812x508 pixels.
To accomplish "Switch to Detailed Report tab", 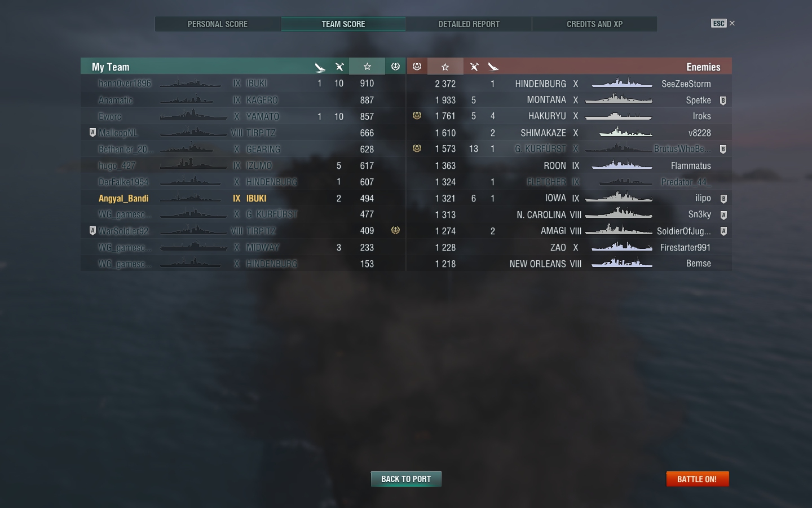I will 469,24.
